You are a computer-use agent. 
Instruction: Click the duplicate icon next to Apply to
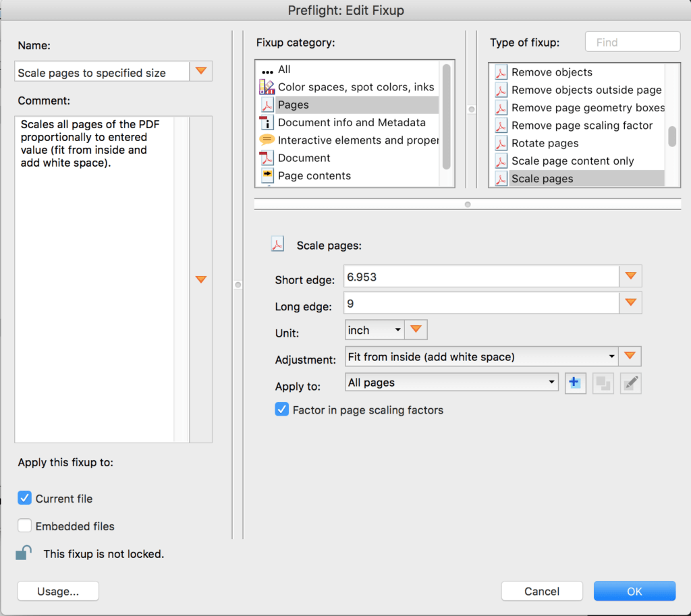point(603,383)
